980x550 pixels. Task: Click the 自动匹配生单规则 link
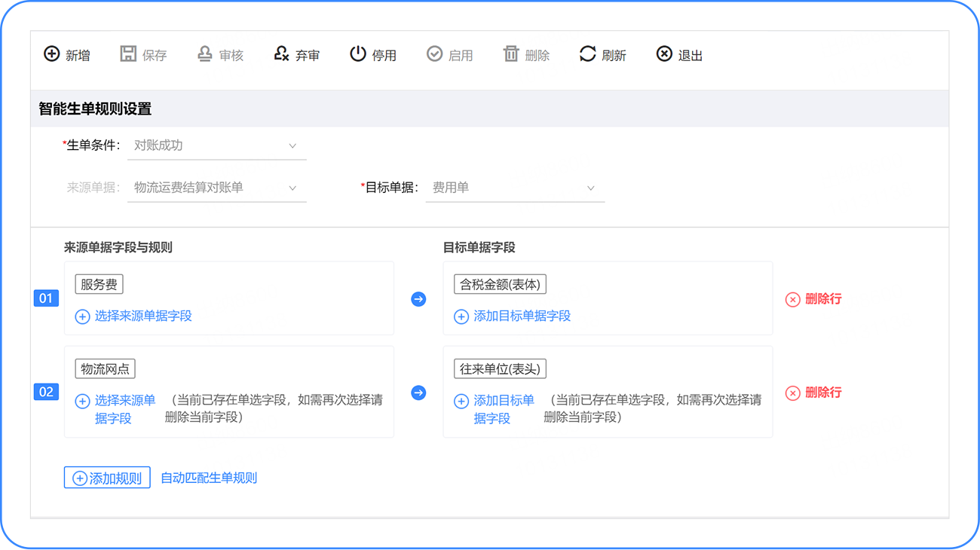[x=209, y=478]
